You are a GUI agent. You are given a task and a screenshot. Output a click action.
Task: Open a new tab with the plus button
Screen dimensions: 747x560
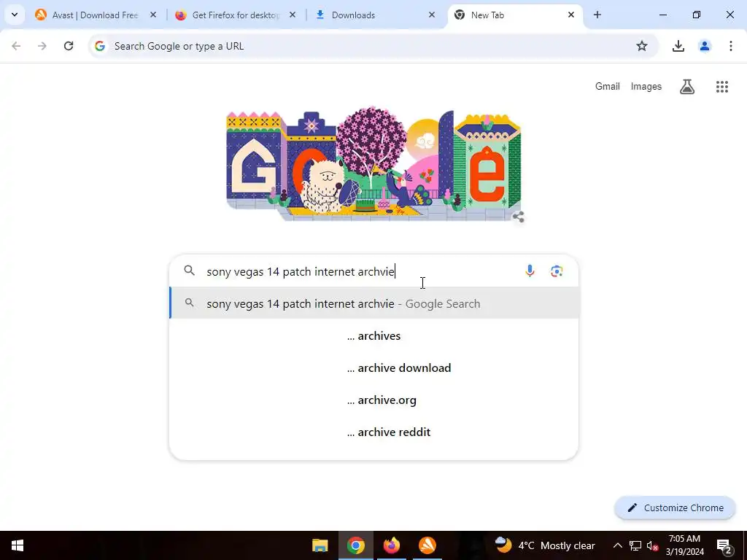point(597,15)
